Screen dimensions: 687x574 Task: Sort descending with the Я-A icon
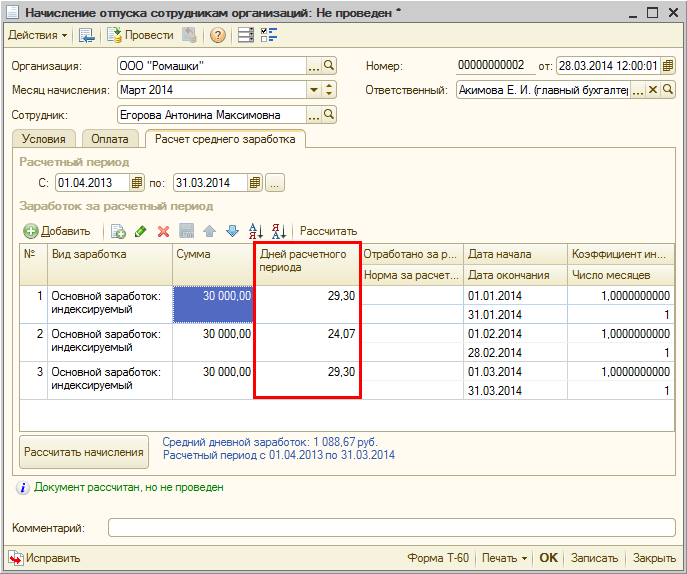[x=279, y=230]
